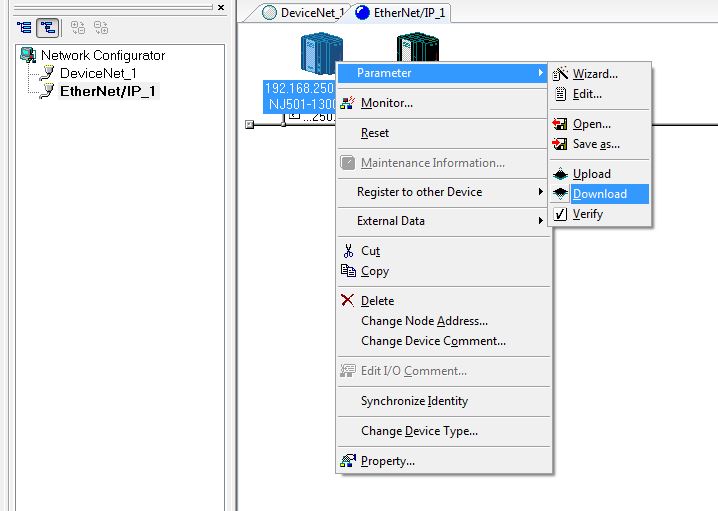Click the EtherNet/IP_1 tree node icon
The width and height of the screenshot is (718, 511).
(x=47, y=91)
